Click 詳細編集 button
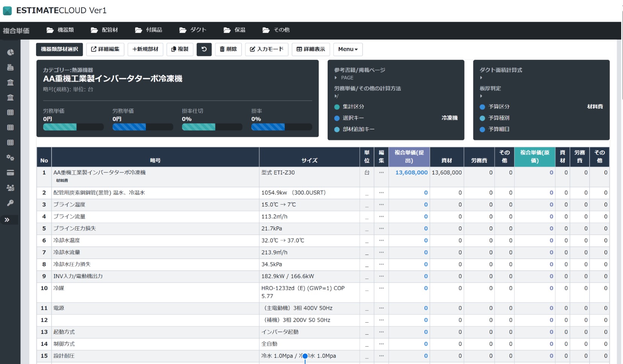Screen dimensions: 623x364 (x=105, y=49)
